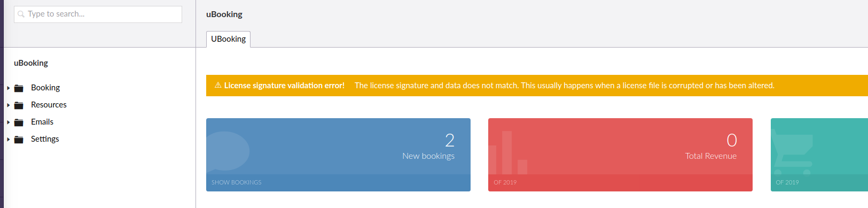Expand the Settings tree node arrow
This screenshot has width=868, height=208.
tap(9, 140)
